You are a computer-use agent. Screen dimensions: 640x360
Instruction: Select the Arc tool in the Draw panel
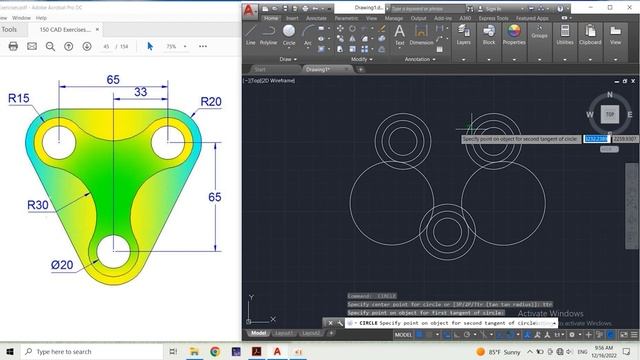point(308,35)
